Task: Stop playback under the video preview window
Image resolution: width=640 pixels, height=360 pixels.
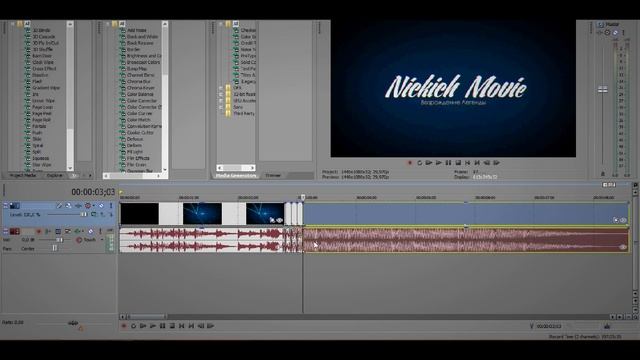Action: (x=458, y=162)
